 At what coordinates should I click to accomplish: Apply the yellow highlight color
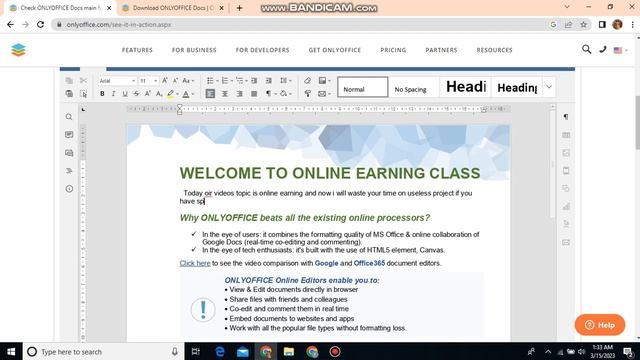pos(171,94)
